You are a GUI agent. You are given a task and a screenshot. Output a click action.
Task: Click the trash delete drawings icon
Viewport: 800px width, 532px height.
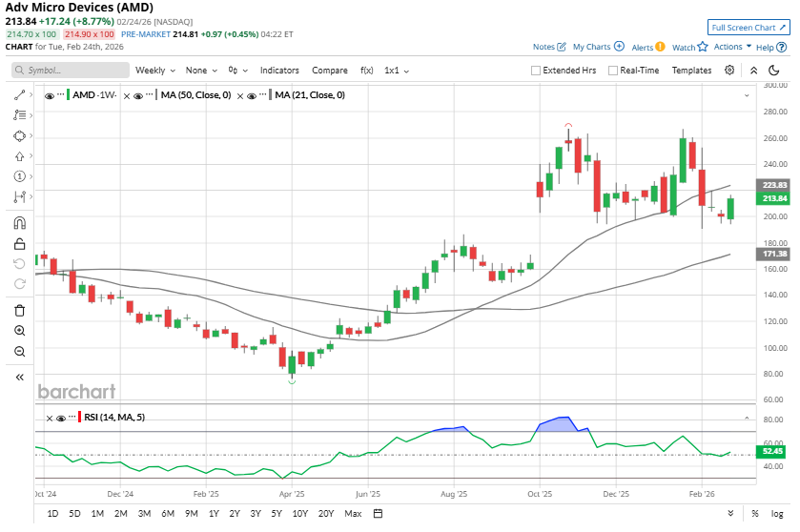click(x=19, y=310)
